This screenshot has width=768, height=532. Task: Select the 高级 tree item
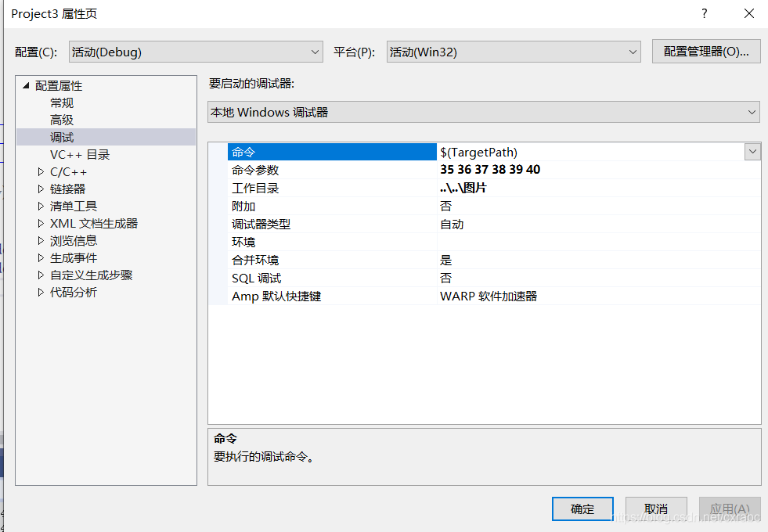[61, 120]
